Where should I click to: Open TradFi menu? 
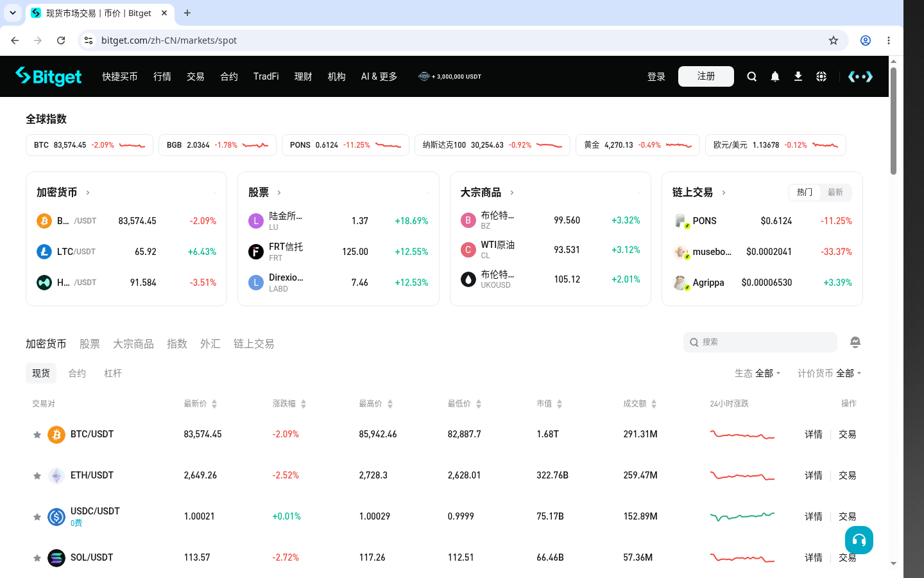pyautogui.click(x=266, y=76)
